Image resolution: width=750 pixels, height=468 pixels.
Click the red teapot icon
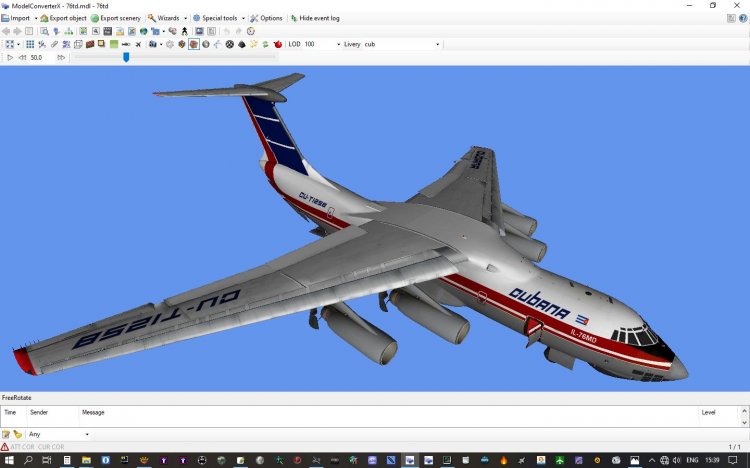(x=278, y=44)
